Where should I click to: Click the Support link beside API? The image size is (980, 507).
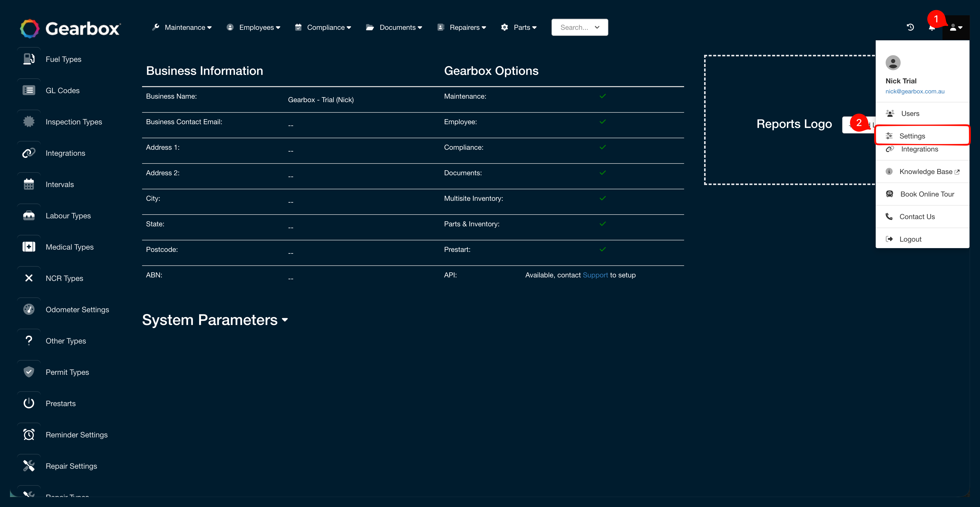tap(595, 275)
